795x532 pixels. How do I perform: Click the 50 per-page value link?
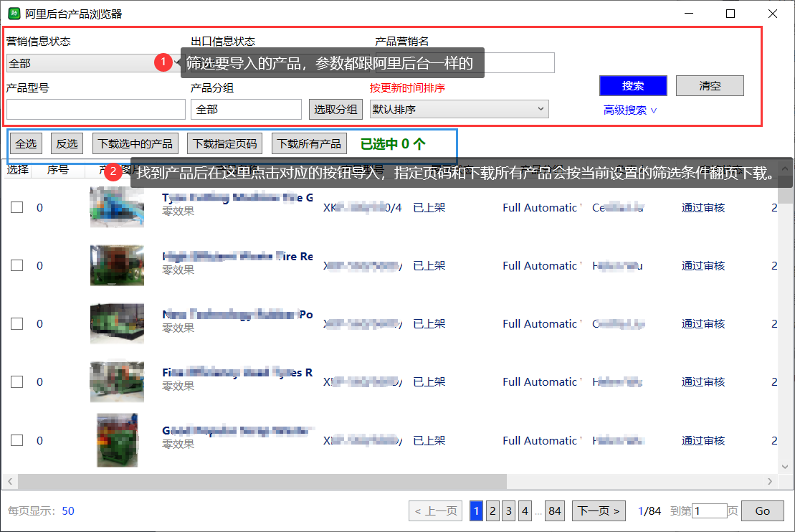[68, 510]
